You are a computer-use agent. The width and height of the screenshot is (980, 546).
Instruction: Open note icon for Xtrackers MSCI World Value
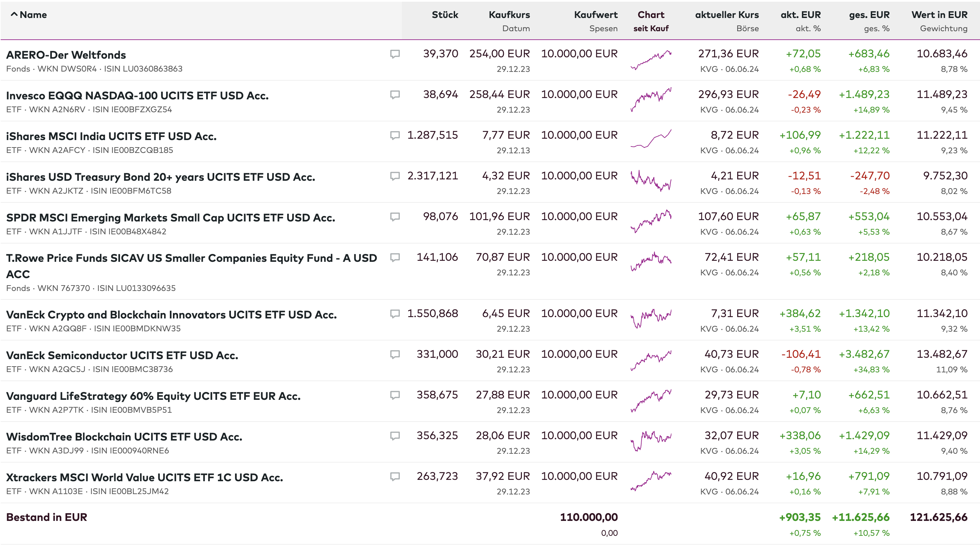395,477
